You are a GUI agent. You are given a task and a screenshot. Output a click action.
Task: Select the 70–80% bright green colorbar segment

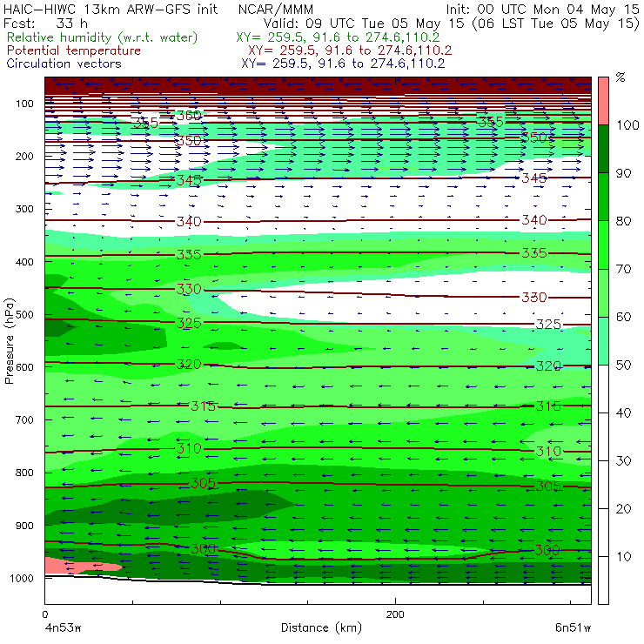[x=603, y=245]
